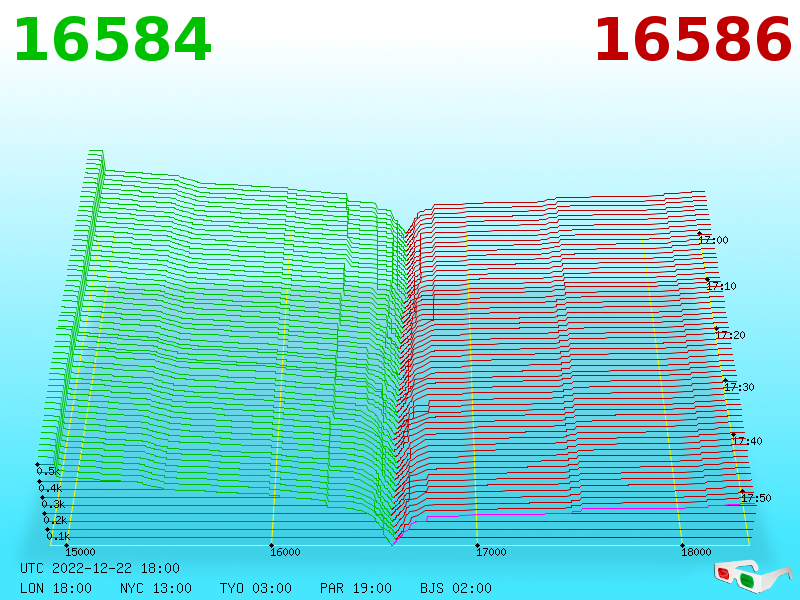The height and width of the screenshot is (600, 800).
Task: Click the 0.3k depth axis label
Action: (x=53, y=505)
